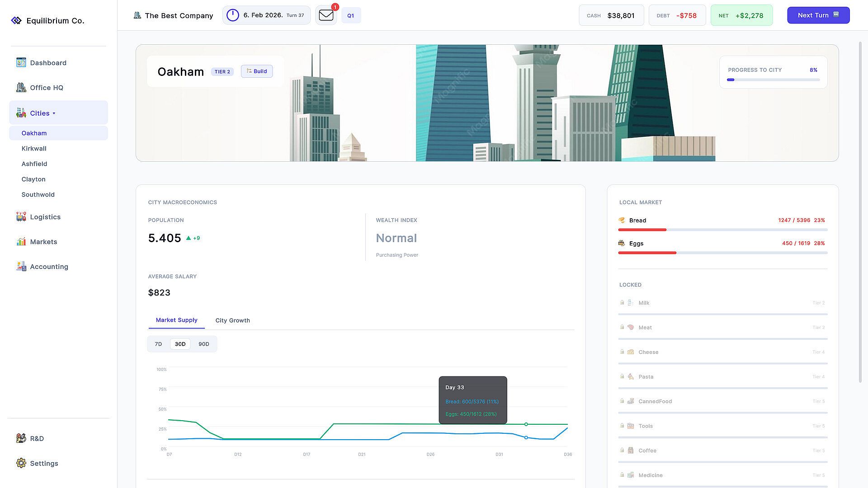Screen dimensions: 868x488
Task: Switch to the Market Supply tab
Action: 176,320
